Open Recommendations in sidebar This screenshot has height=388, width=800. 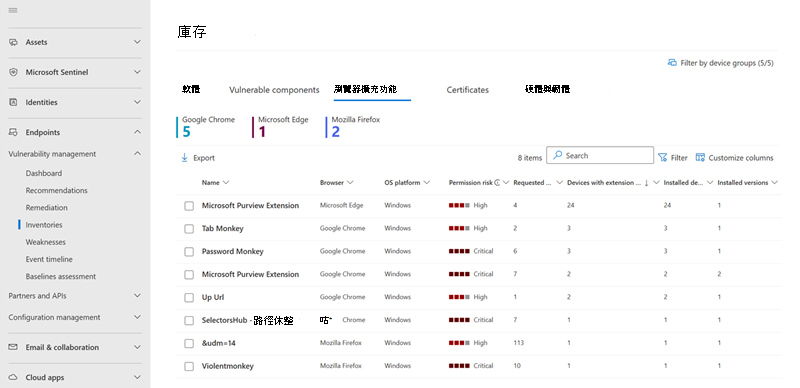(x=57, y=190)
